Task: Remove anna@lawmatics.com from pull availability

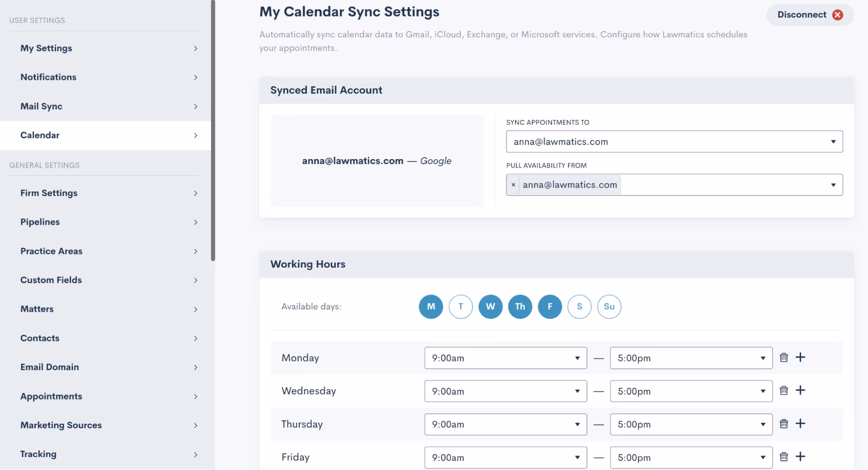Action: tap(513, 185)
